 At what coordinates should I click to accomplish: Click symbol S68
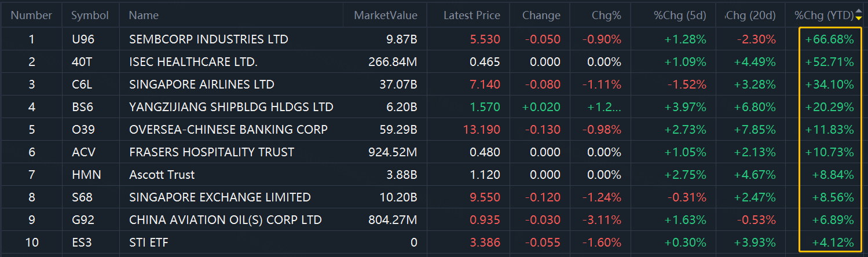pyautogui.click(x=82, y=197)
